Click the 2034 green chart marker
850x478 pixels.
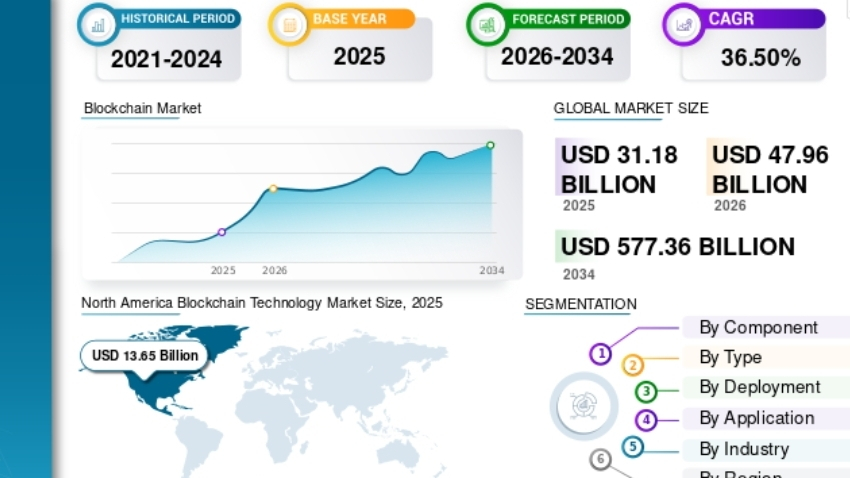point(490,145)
